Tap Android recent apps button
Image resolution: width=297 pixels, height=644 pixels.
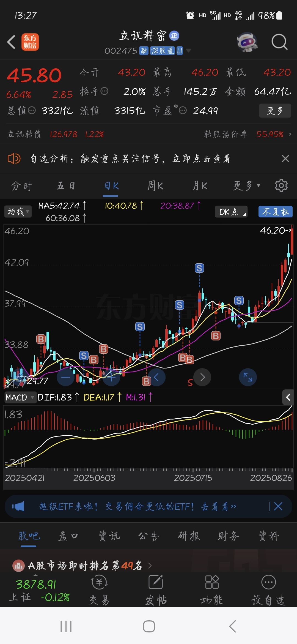66,626
